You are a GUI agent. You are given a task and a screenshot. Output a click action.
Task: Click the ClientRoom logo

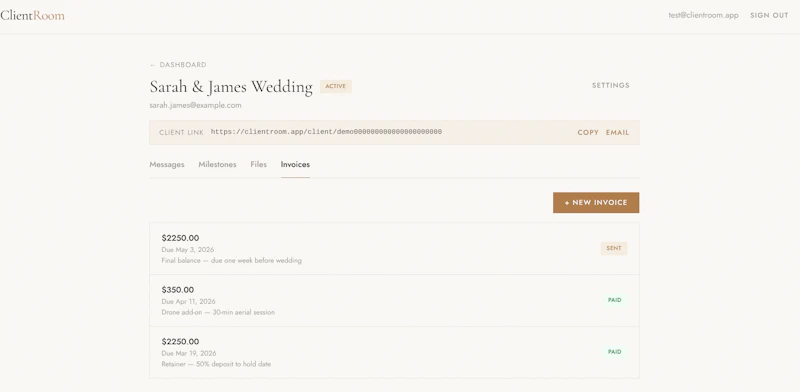click(x=32, y=16)
